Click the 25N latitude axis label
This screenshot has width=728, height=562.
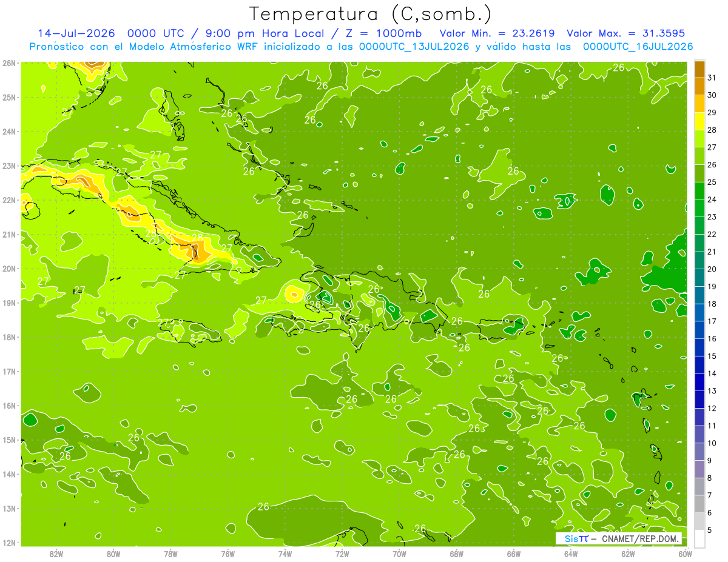coord(8,97)
